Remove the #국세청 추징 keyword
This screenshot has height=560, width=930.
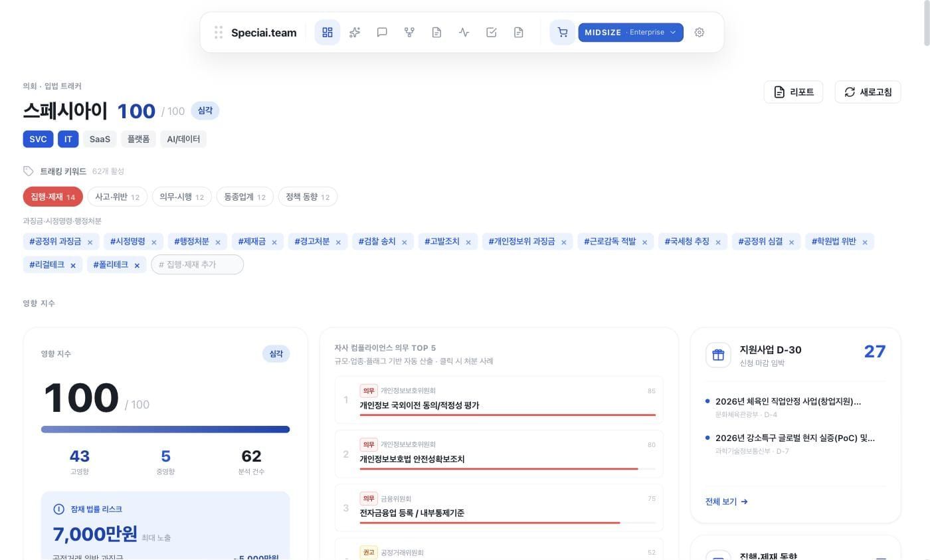(x=718, y=242)
